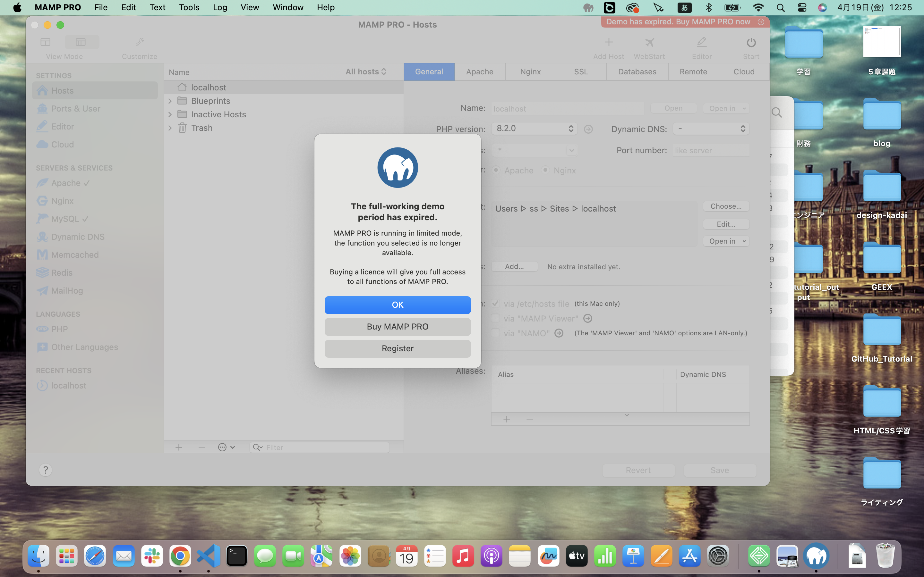Open the Tools menu

[x=189, y=7]
